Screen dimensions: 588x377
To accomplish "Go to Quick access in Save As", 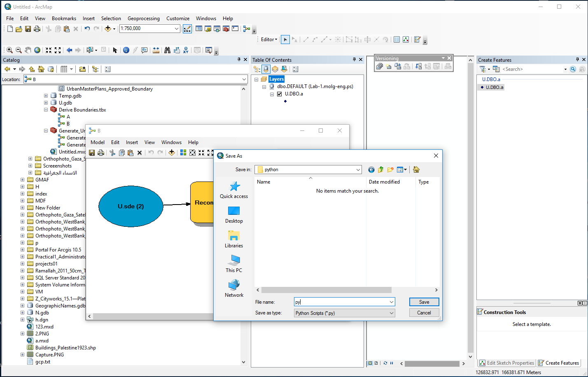I will [x=234, y=190].
